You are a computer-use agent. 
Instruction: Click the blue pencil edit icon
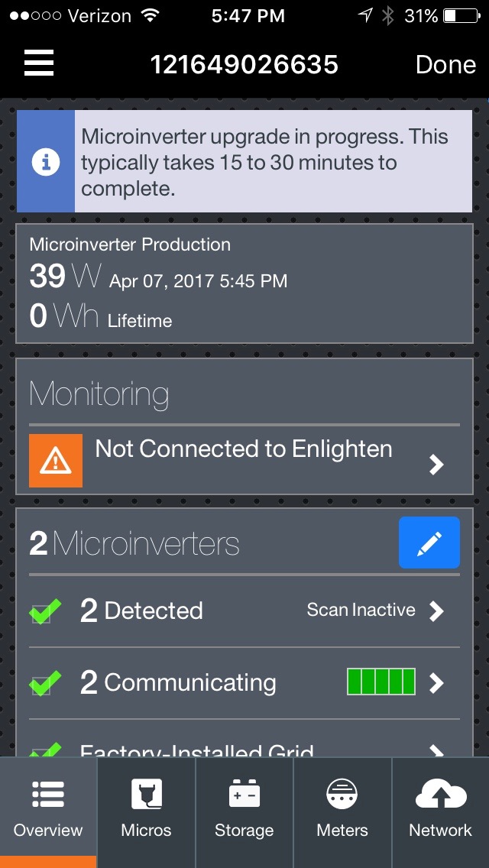(429, 542)
